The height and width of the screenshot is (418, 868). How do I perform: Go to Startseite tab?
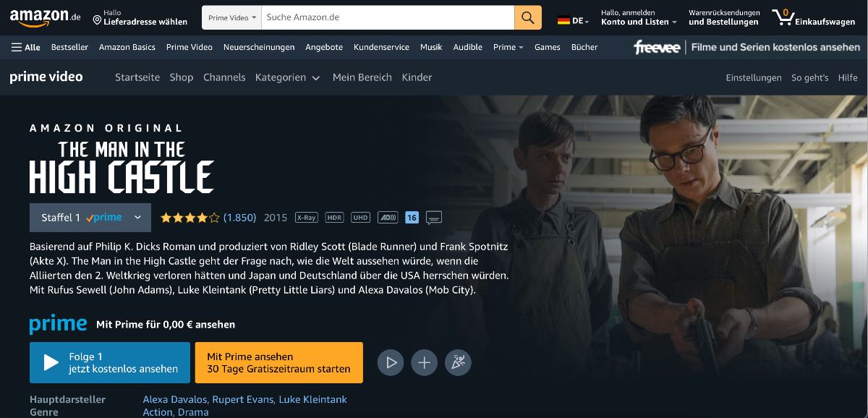(137, 77)
